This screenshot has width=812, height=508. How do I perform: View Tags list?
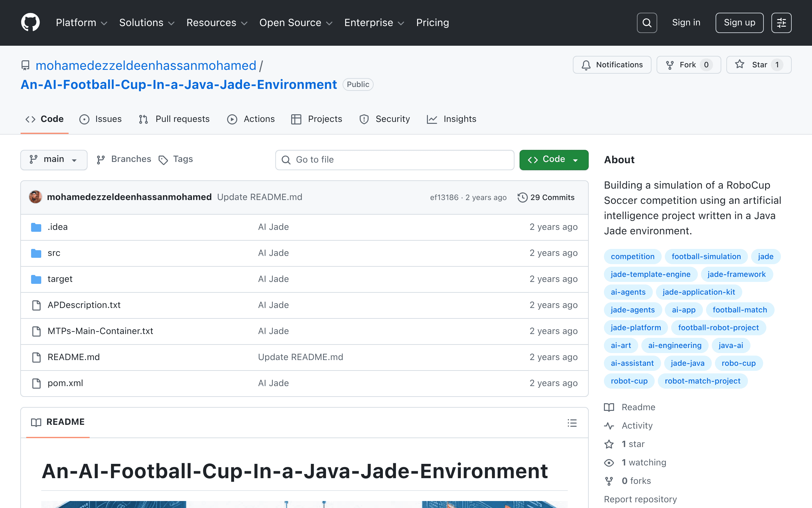pos(176,159)
